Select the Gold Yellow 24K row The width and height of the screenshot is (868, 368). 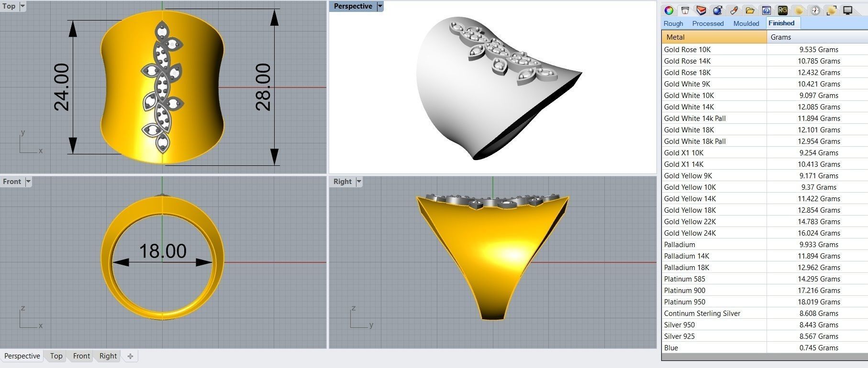point(765,233)
